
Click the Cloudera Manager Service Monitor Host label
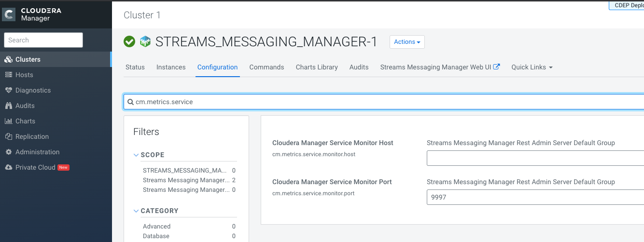[x=333, y=143]
